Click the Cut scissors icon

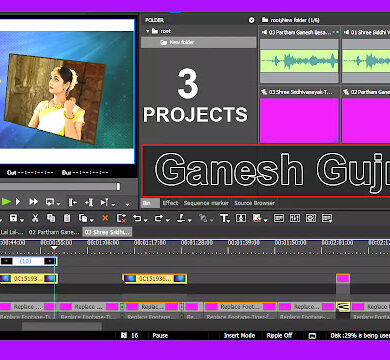tap(35, 218)
